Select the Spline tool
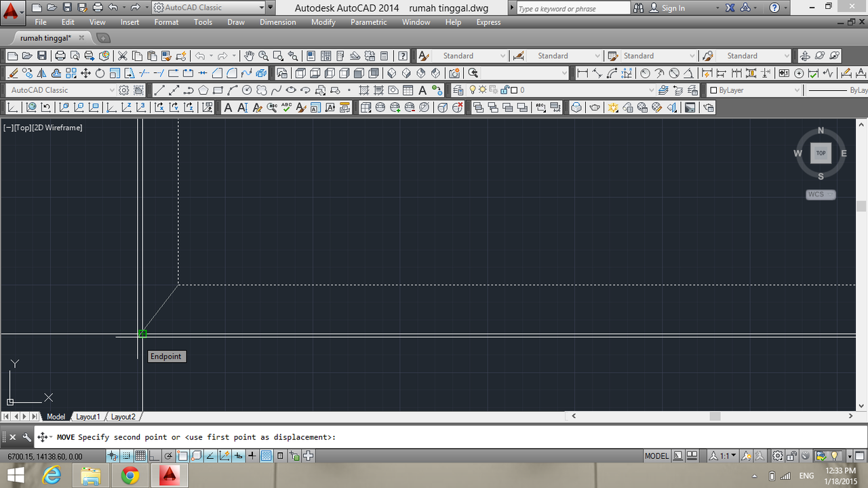868x488 pixels. pyautogui.click(x=276, y=90)
